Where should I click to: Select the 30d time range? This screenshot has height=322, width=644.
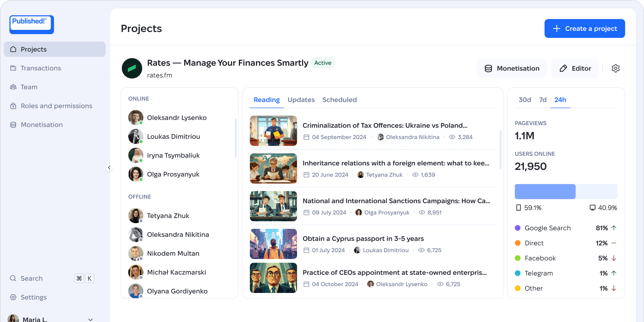[525, 100]
